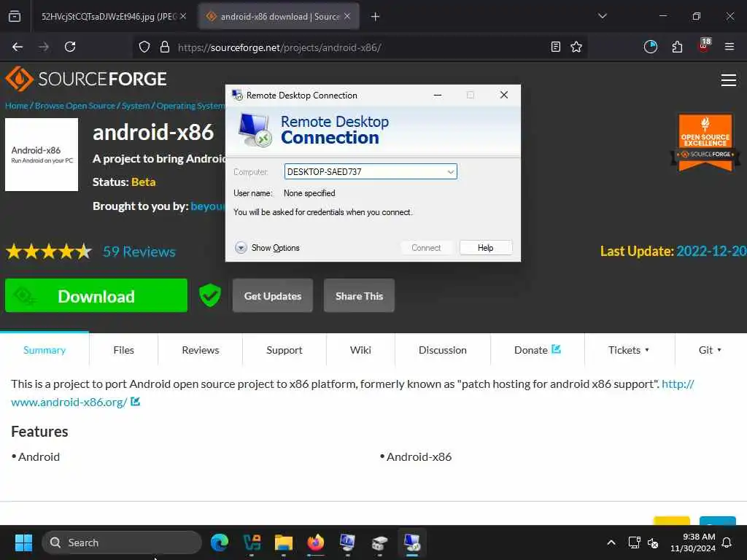Click the Open Source Excellence badge
This screenshot has height=560, width=747.
[705, 142]
